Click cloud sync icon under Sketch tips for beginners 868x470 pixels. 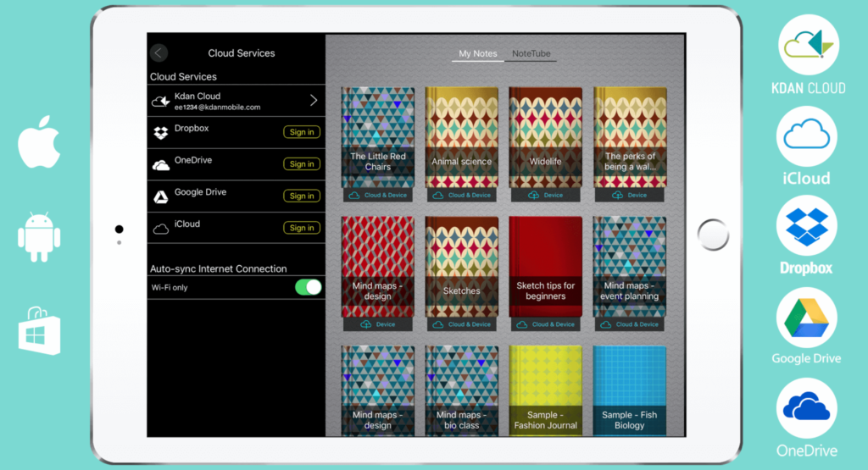(522, 324)
